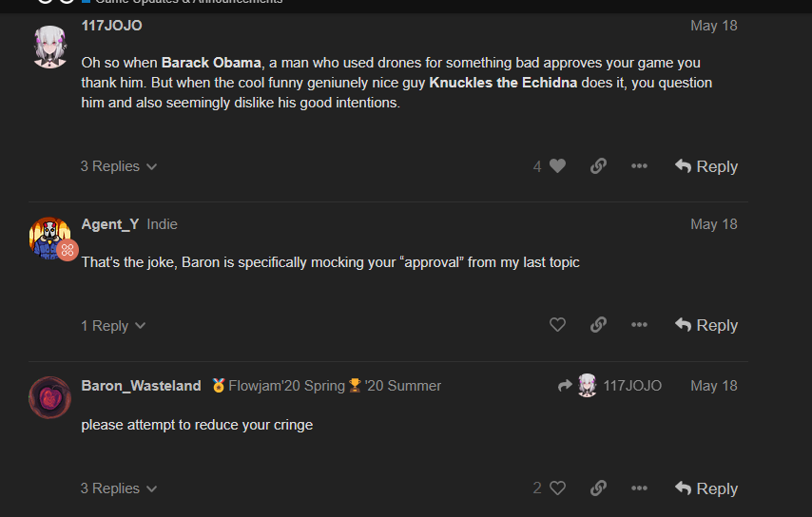Like 117JOJO's Barack Obama post
Viewport: 812px width, 517px height.
(557, 166)
